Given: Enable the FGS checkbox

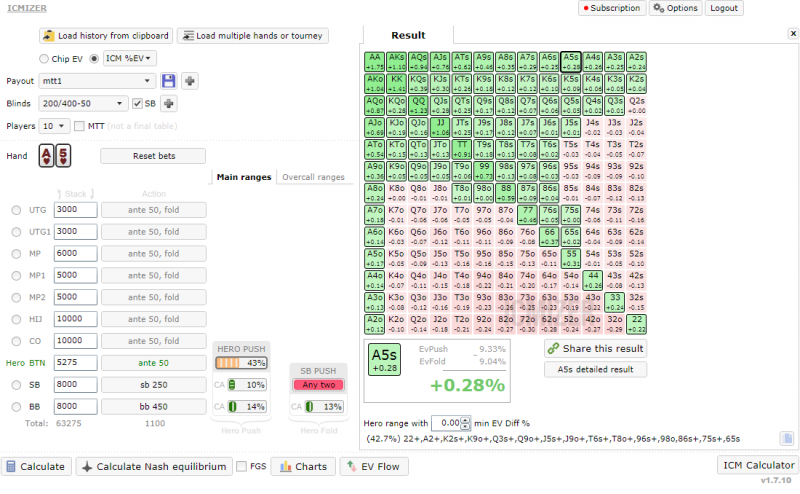Looking at the screenshot, I should (x=242, y=466).
